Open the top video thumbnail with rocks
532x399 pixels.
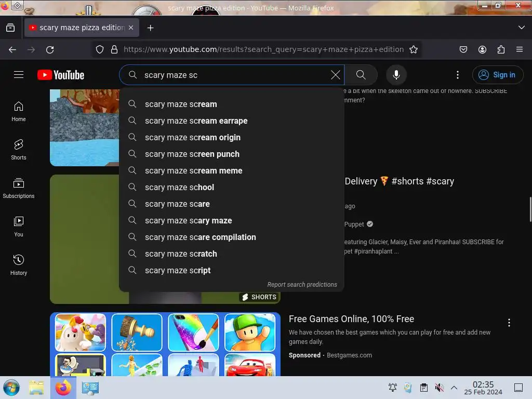[85, 128]
